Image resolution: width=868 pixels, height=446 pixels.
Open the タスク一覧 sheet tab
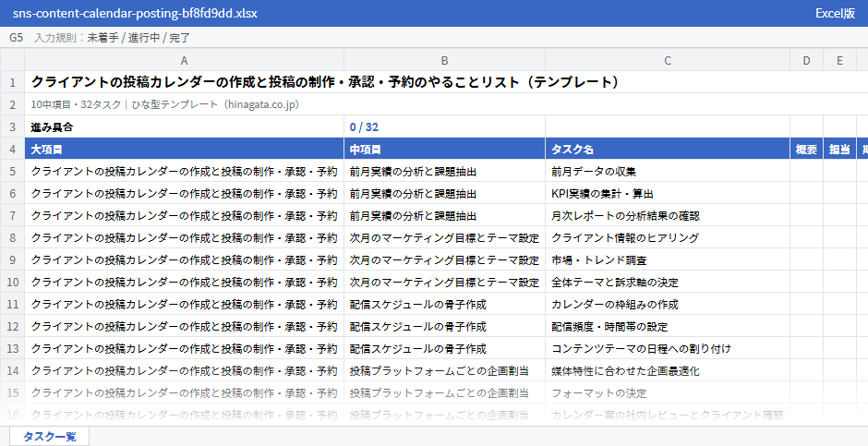pyautogui.click(x=49, y=436)
